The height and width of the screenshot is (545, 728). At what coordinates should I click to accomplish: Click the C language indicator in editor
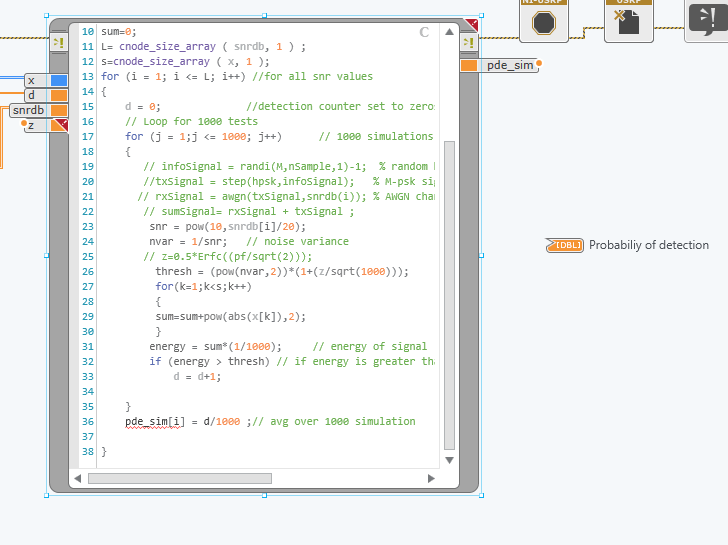(x=424, y=32)
